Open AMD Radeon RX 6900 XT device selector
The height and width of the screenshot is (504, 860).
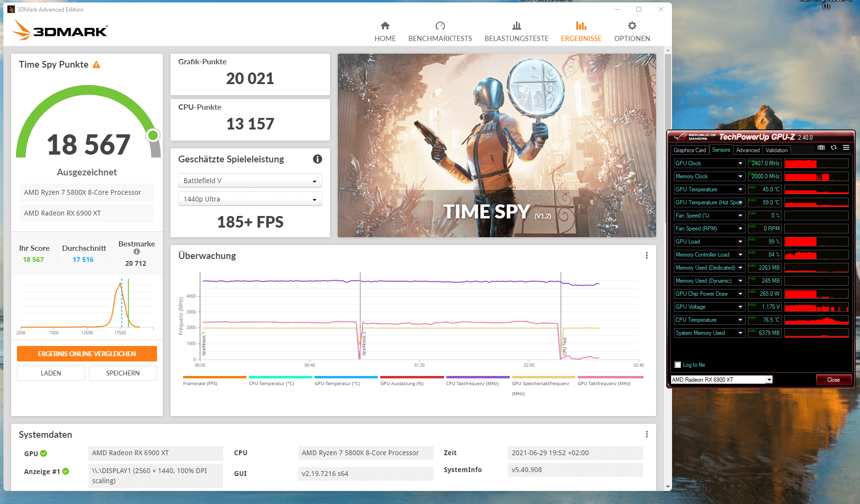(x=722, y=380)
